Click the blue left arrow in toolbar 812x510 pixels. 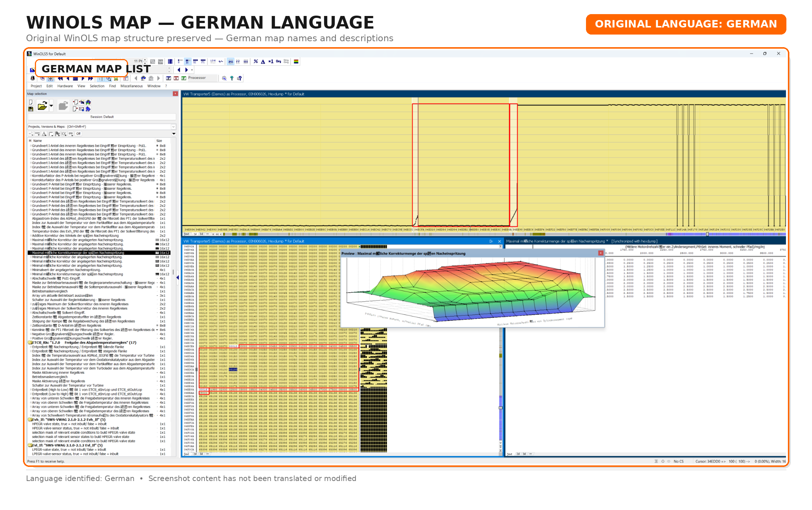click(x=179, y=69)
